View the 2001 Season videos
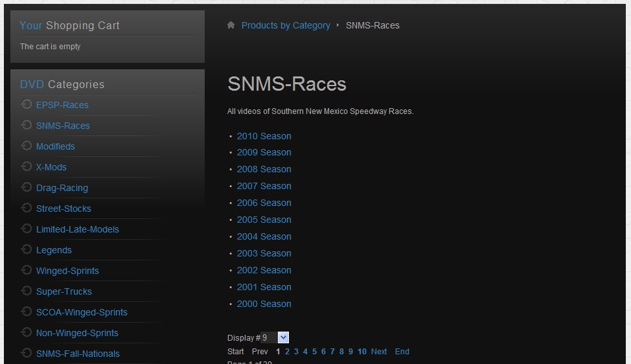 click(x=264, y=287)
